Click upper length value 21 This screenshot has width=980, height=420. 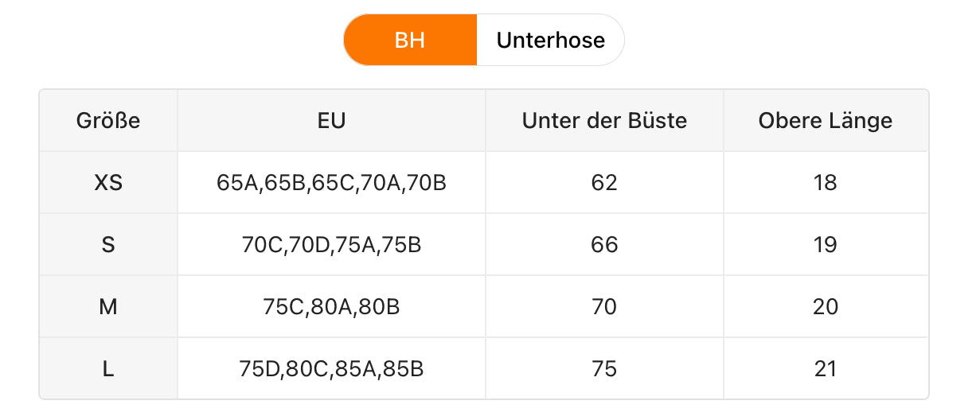coord(825,369)
